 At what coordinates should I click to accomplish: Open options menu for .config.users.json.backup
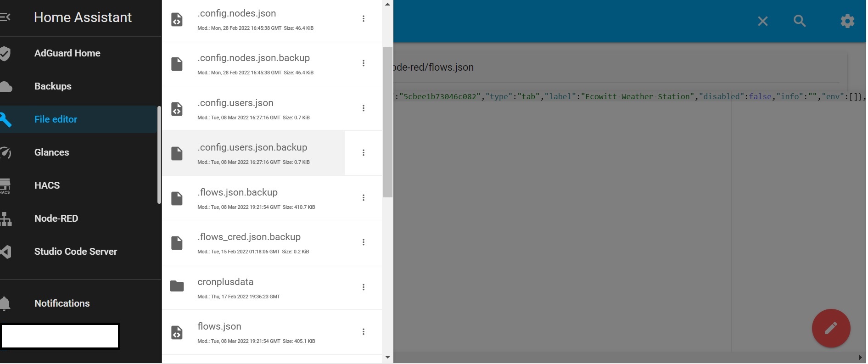(364, 153)
